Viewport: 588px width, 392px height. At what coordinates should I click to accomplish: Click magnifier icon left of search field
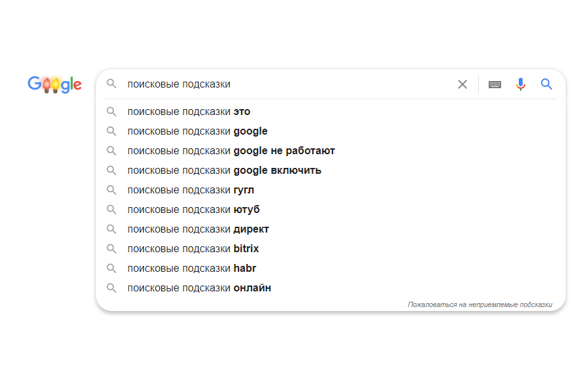click(x=112, y=84)
